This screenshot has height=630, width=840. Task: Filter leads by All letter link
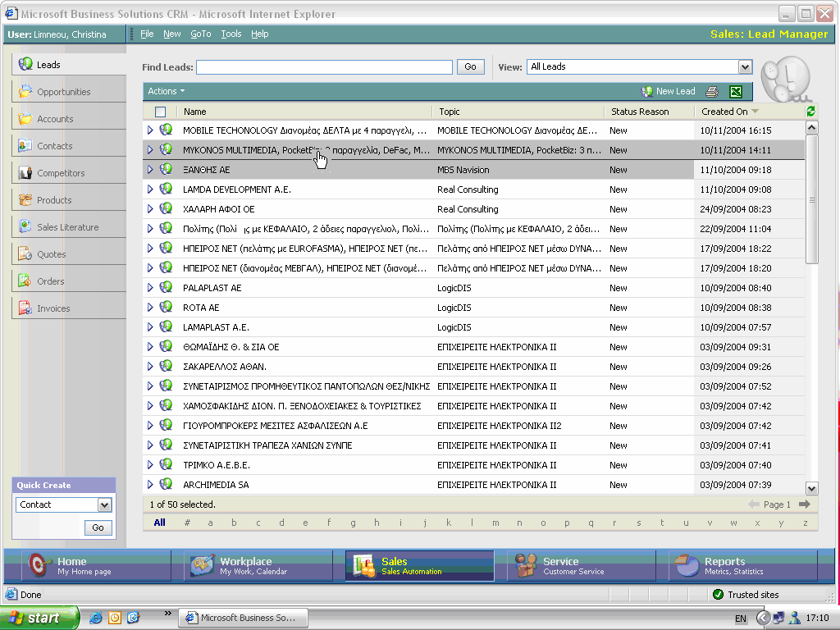159,523
